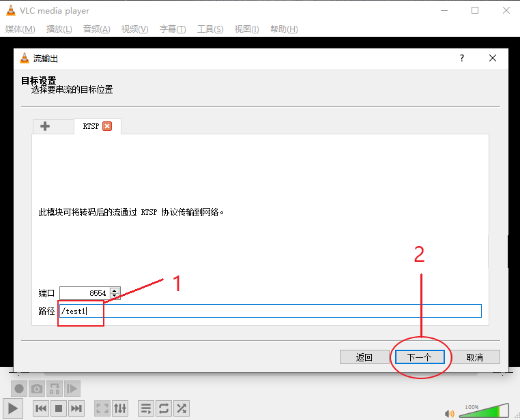The width and height of the screenshot is (520, 420).
Task: Open the 工具(S) menu
Action: pyautogui.click(x=210, y=29)
